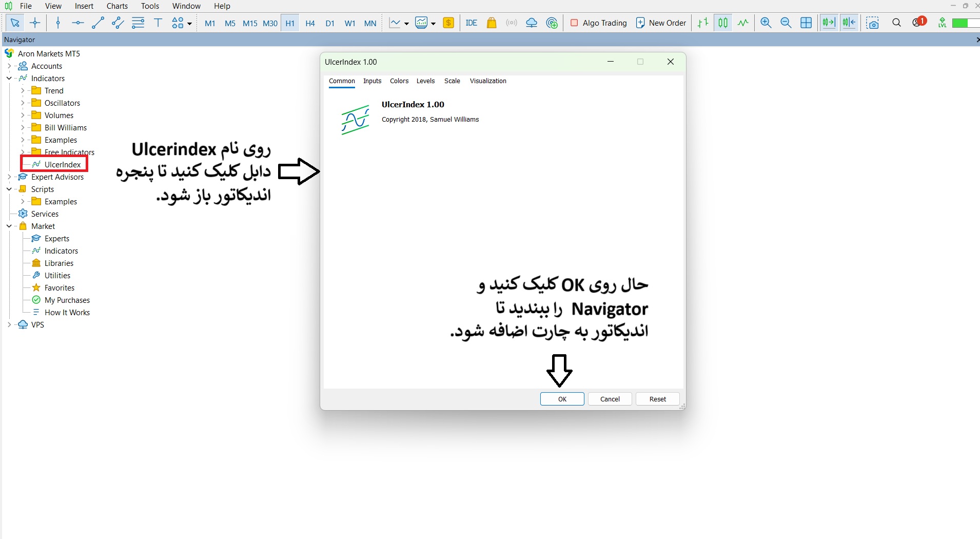Select the trendline drawing tool
This screenshot has width=980, height=539.
click(x=97, y=23)
